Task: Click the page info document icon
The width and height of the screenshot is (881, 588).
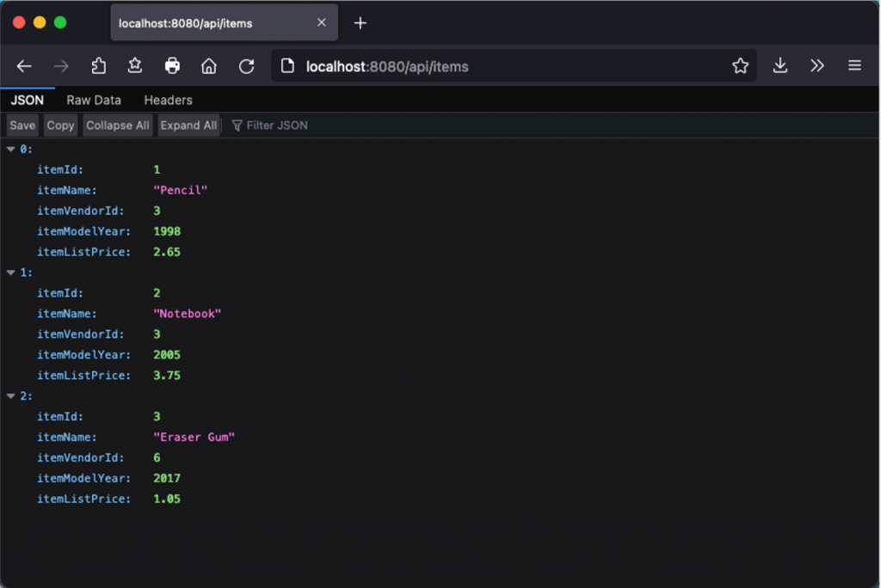Action: [287, 65]
